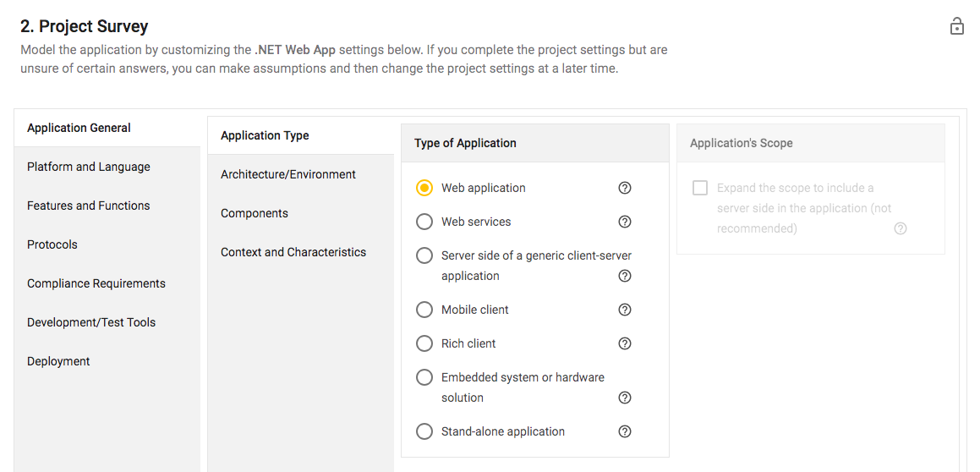Open the Features and Functions section
Image resolution: width=980 pixels, height=472 pixels.
89,206
